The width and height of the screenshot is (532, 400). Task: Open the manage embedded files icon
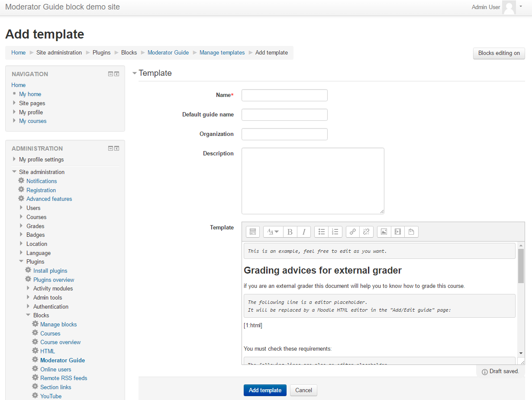click(x=411, y=232)
